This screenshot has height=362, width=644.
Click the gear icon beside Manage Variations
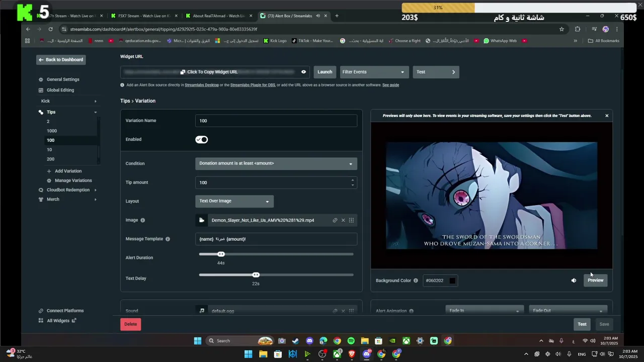(x=49, y=180)
